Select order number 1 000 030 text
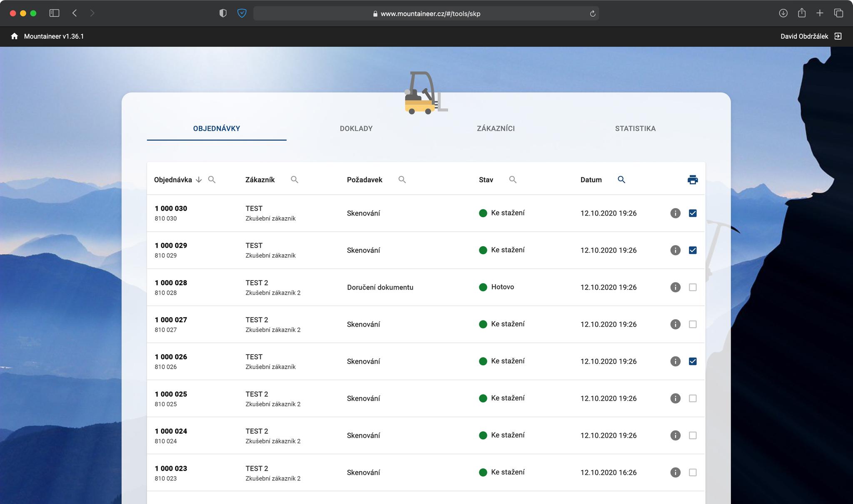 (x=171, y=209)
